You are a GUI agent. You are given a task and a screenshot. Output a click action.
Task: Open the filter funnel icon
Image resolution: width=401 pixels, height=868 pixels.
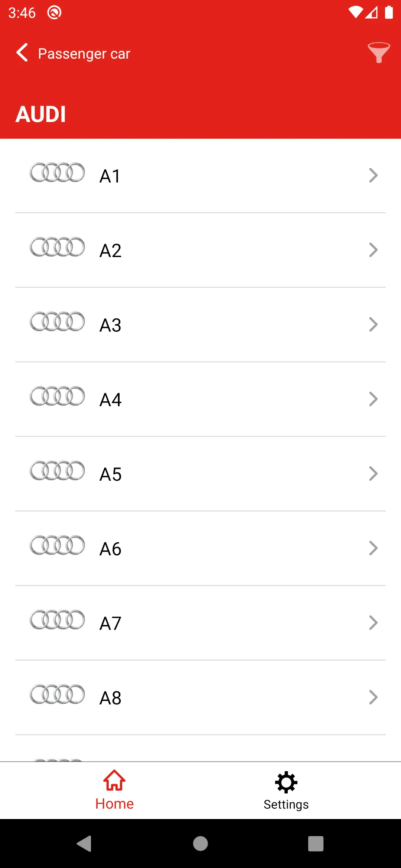click(379, 53)
